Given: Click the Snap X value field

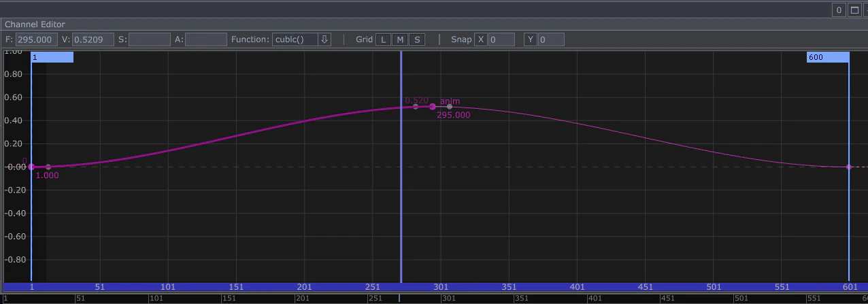Looking at the screenshot, I should point(501,39).
